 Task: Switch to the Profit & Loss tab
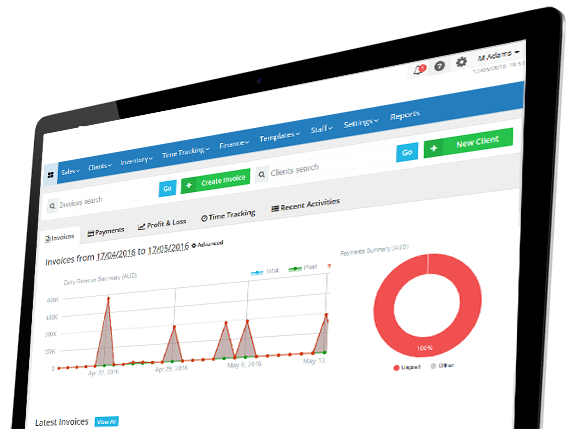coord(162,224)
